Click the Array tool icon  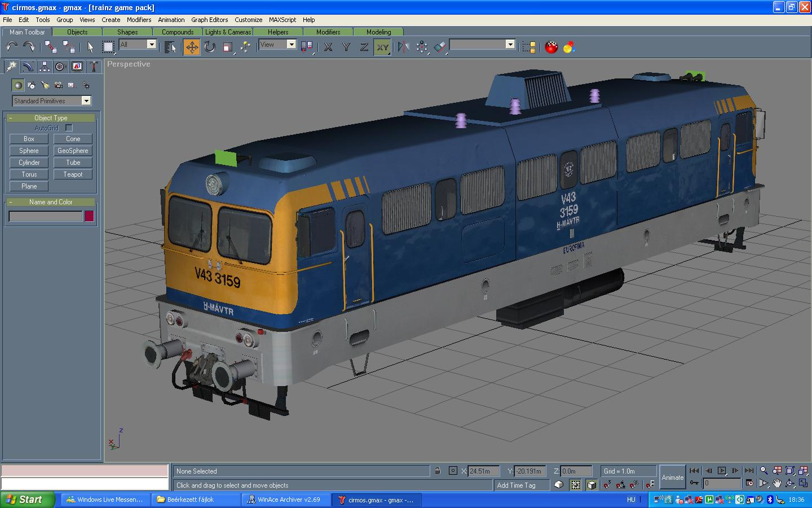click(x=422, y=47)
